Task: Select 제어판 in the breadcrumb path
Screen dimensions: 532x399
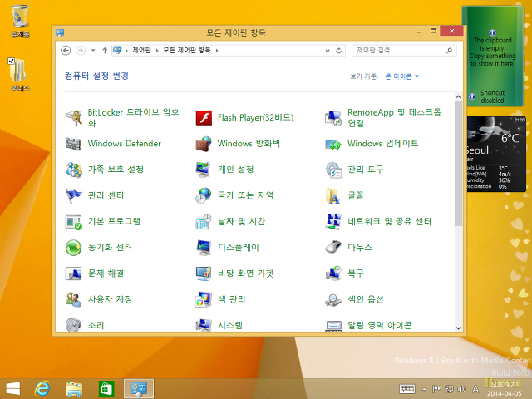Action: pyautogui.click(x=141, y=50)
